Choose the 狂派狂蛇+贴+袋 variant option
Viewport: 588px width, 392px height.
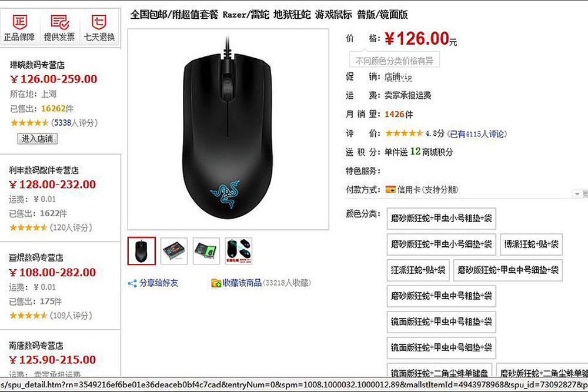(418, 270)
